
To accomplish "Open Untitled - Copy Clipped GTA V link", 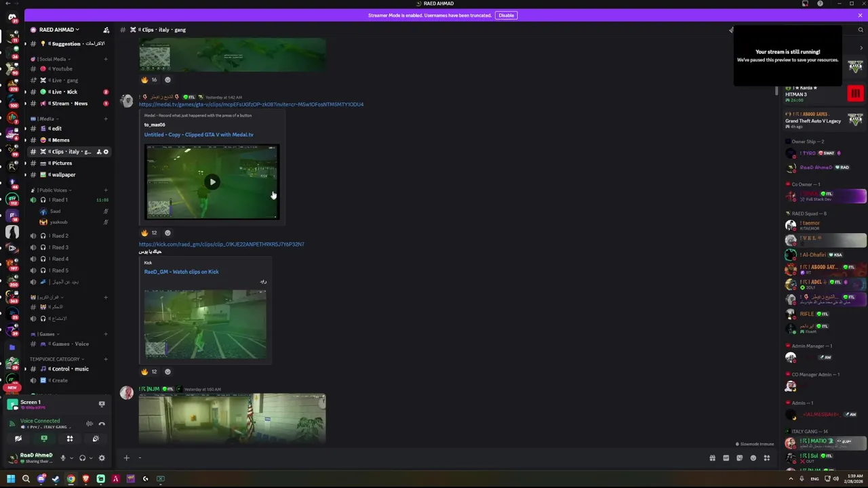I will coord(199,134).
